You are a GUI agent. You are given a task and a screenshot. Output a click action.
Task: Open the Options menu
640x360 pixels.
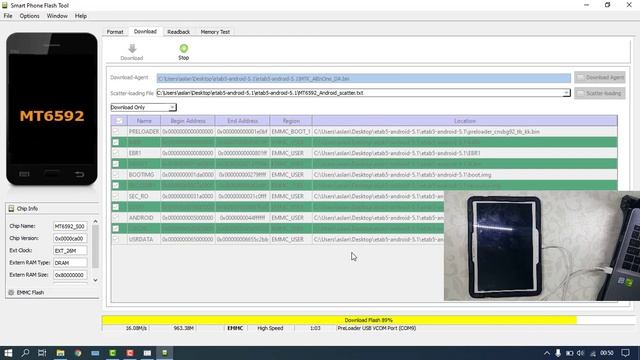(29, 16)
